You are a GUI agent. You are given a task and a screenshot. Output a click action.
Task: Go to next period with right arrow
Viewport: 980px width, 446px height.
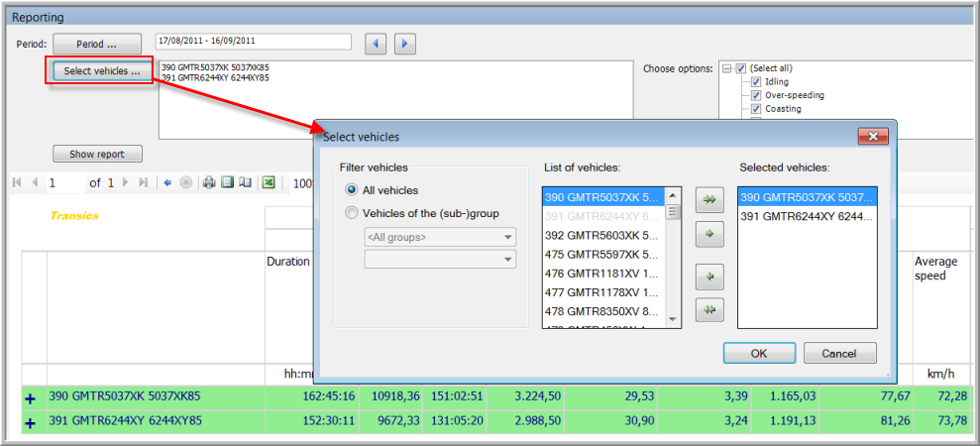pyautogui.click(x=404, y=44)
